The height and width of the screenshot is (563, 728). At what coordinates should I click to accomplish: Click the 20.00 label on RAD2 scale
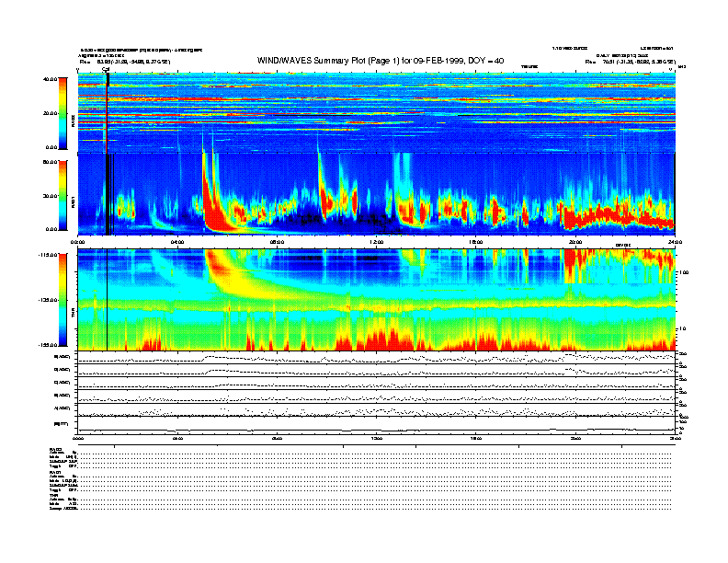click(50, 113)
